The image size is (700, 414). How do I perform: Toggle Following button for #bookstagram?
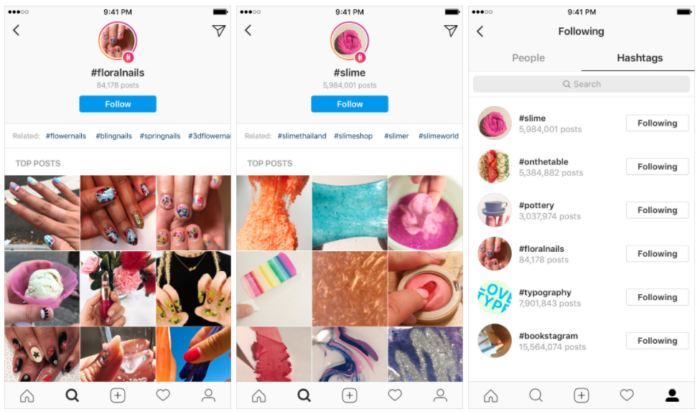(x=657, y=340)
